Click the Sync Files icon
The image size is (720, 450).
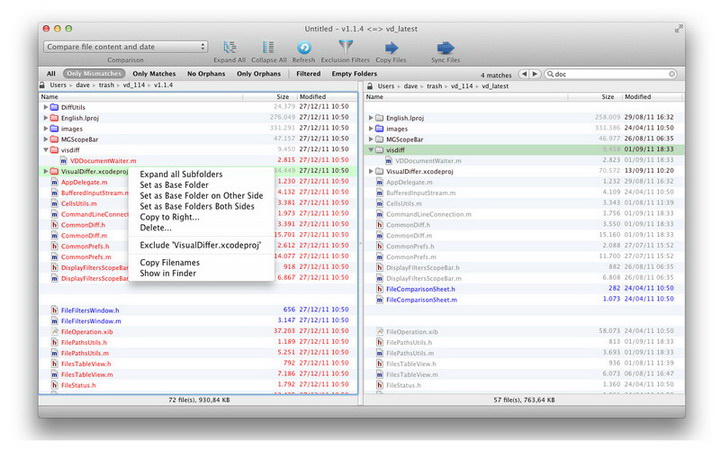[x=446, y=47]
